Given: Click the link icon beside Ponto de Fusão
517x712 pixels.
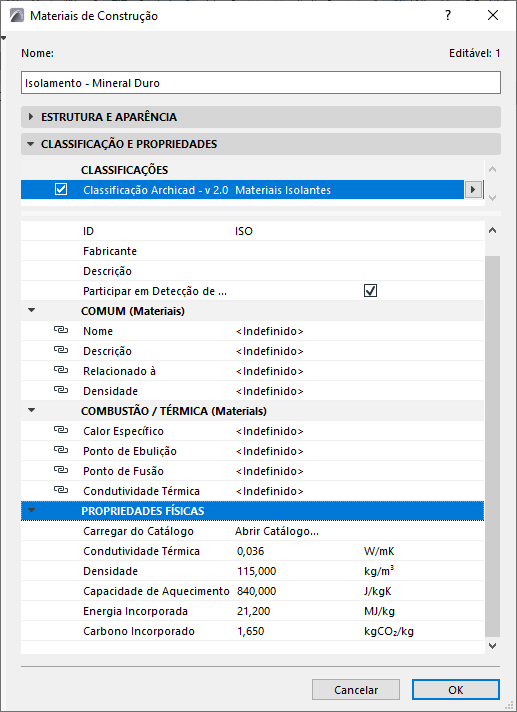Looking at the screenshot, I should tap(61, 470).
